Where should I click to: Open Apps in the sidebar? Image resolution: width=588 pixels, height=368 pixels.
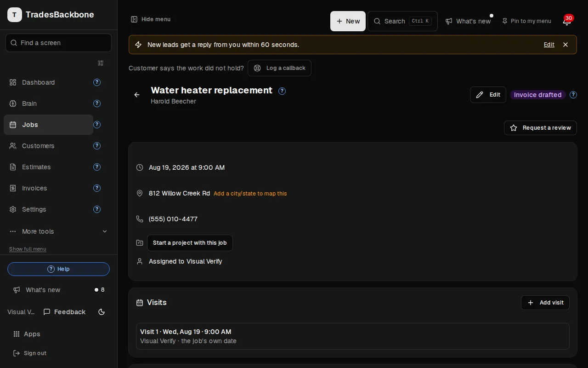[x=27, y=334]
